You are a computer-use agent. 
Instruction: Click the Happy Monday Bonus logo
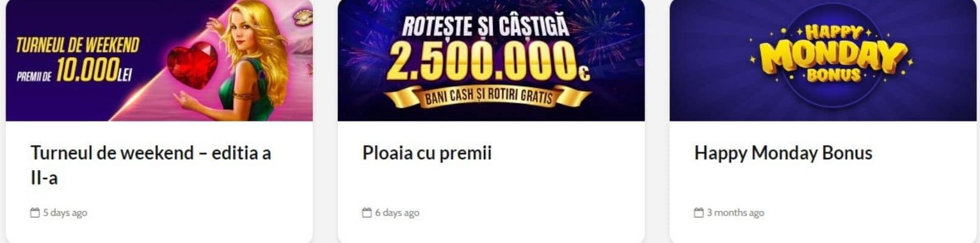[832, 53]
